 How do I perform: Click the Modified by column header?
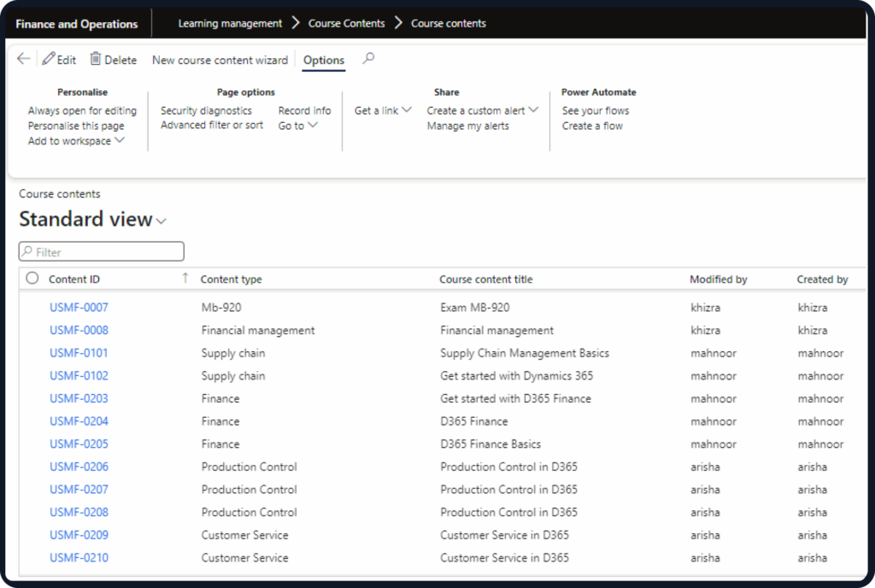[718, 279]
